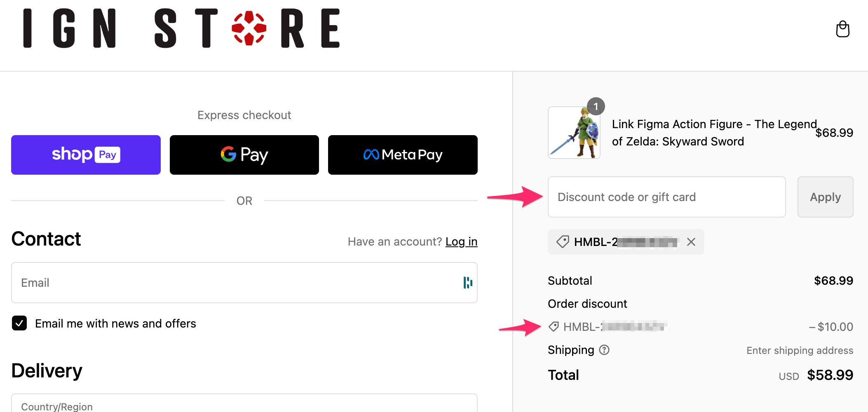Expand the shipping address options

tap(799, 350)
